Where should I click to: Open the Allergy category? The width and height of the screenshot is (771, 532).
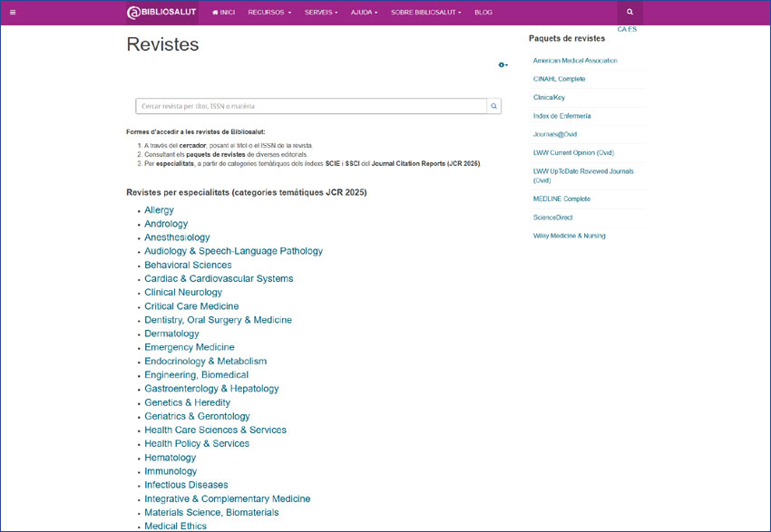pyautogui.click(x=159, y=210)
